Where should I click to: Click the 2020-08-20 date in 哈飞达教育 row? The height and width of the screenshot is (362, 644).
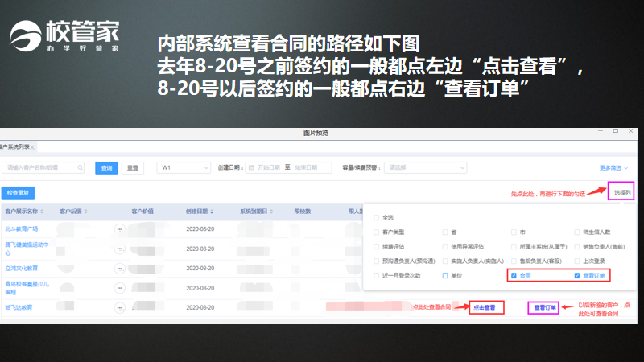pos(200,307)
